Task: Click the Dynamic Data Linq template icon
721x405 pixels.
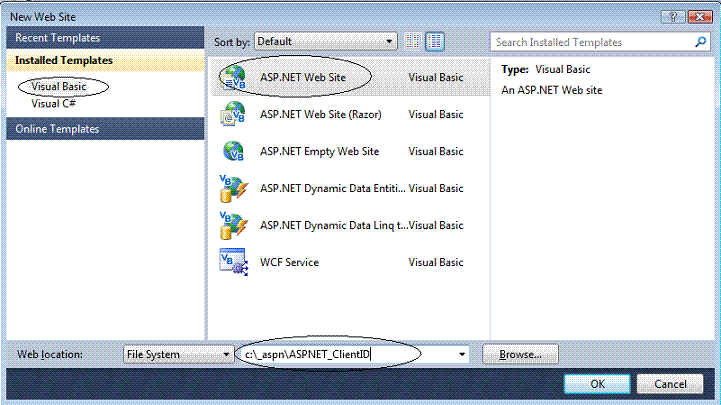Action: [x=234, y=226]
